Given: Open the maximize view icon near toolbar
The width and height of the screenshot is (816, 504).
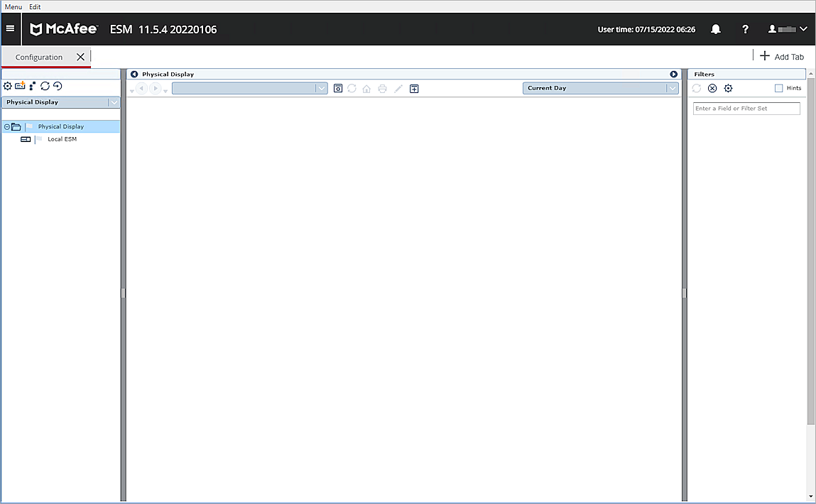Looking at the screenshot, I should [414, 88].
